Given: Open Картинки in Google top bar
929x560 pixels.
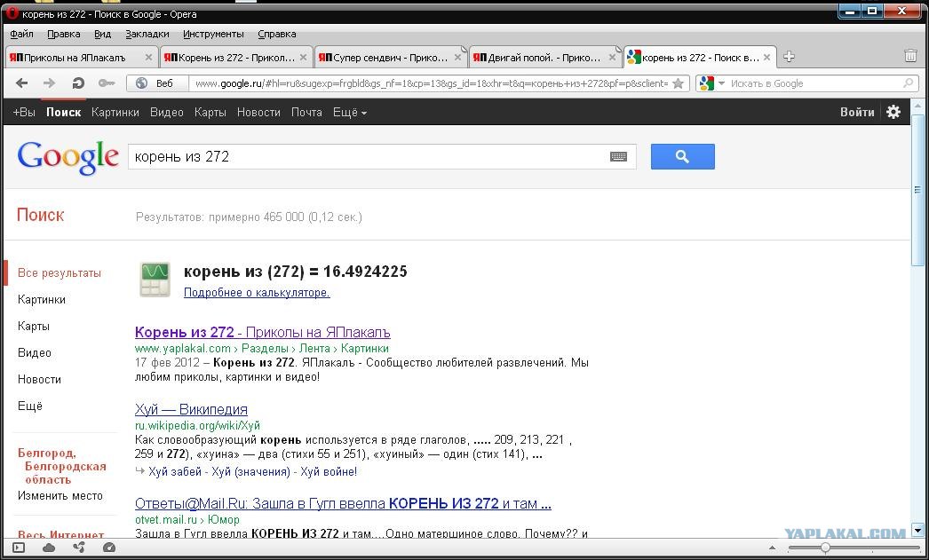Looking at the screenshot, I should (115, 112).
